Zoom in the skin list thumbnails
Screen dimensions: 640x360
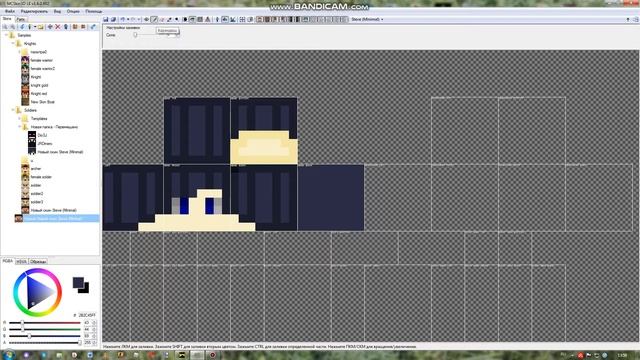(x=5, y=27)
